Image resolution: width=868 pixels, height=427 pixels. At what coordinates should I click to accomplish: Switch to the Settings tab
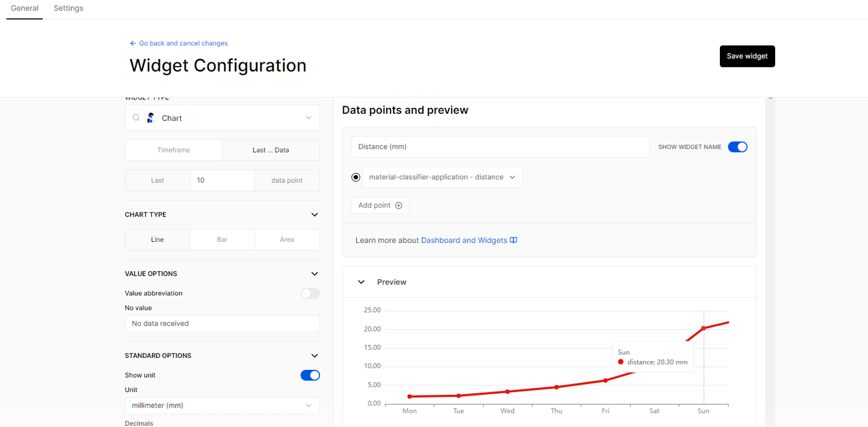(x=68, y=8)
